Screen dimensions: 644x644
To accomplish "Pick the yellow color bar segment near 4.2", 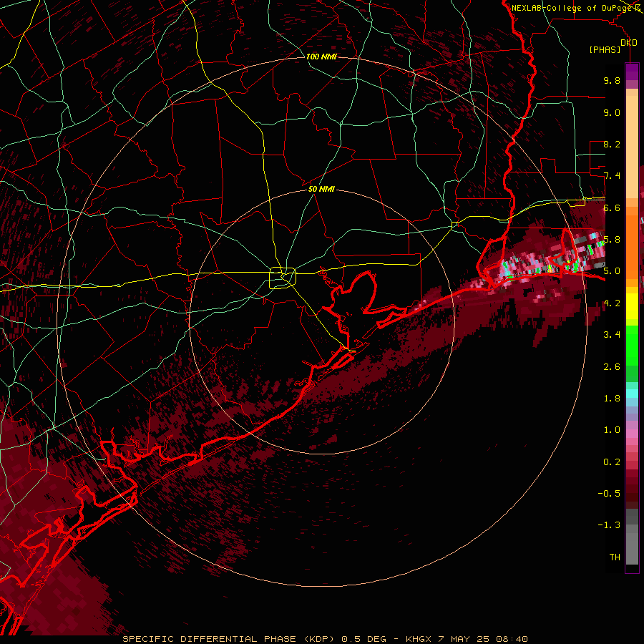I will click(632, 306).
